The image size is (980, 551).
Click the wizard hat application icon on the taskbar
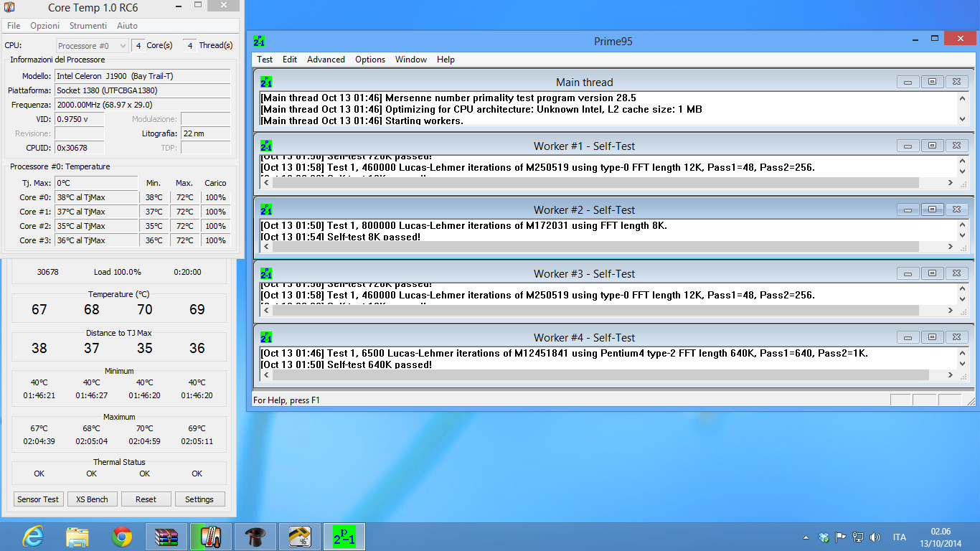(255, 536)
